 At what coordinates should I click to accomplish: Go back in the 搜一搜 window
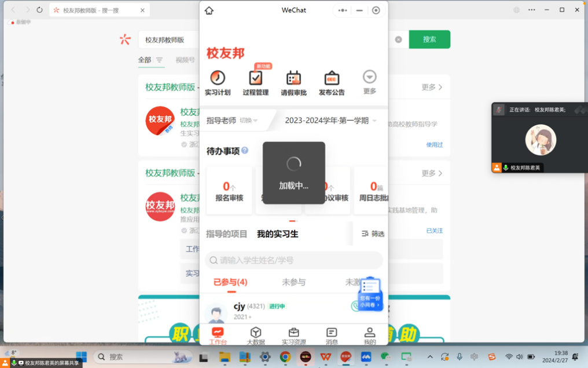coord(13,10)
